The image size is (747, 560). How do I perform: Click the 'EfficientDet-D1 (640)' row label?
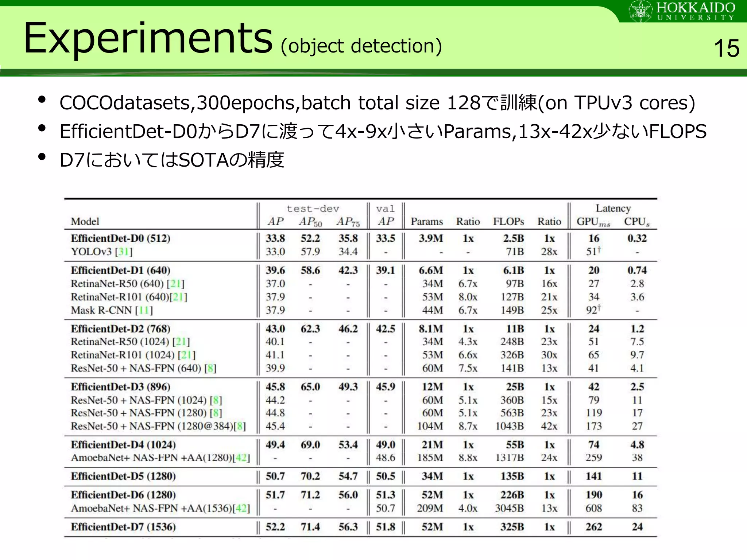pos(121,271)
